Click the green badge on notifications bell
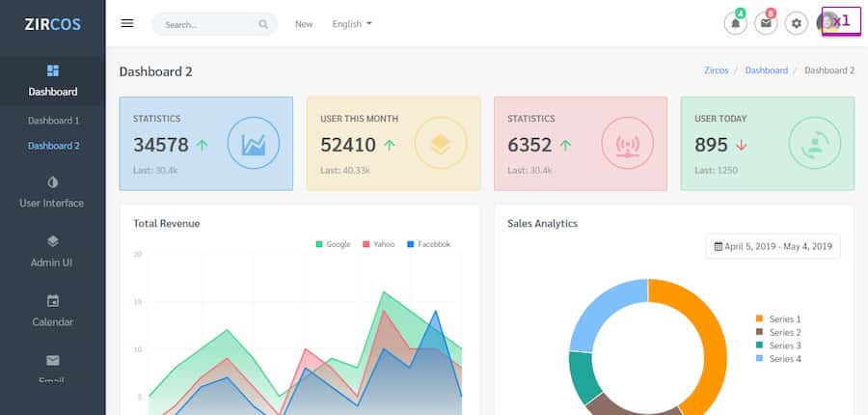Viewport: 868px width, 415px height. [741, 14]
